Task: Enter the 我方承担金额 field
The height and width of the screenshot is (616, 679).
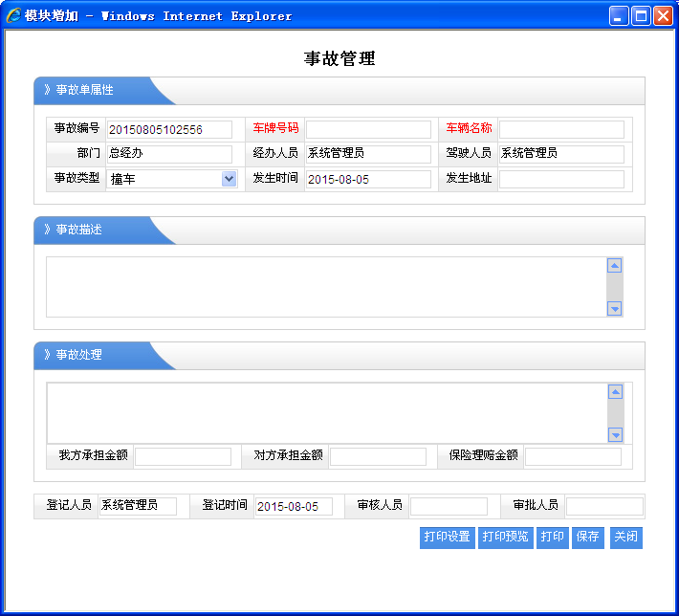Action: coord(183,457)
